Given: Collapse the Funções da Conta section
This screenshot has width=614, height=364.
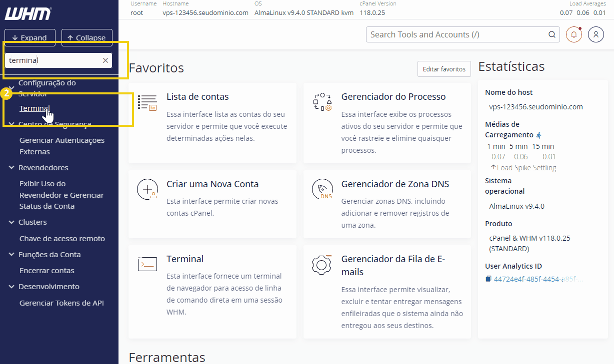Looking at the screenshot, I should (12, 254).
